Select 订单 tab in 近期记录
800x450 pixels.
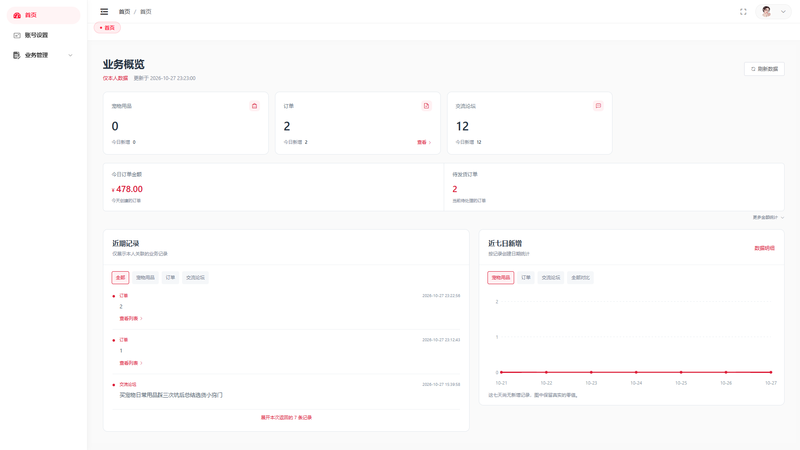click(x=170, y=278)
